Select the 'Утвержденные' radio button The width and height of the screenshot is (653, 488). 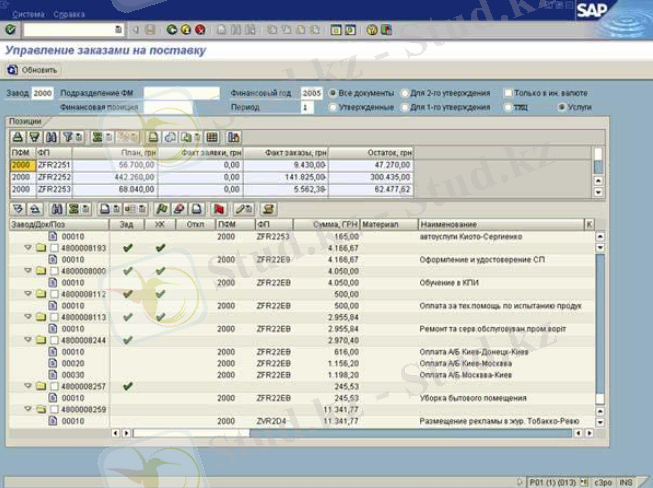(332, 107)
